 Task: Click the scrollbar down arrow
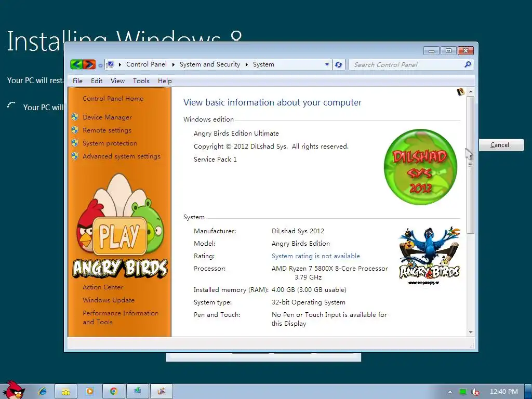point(471,332)
